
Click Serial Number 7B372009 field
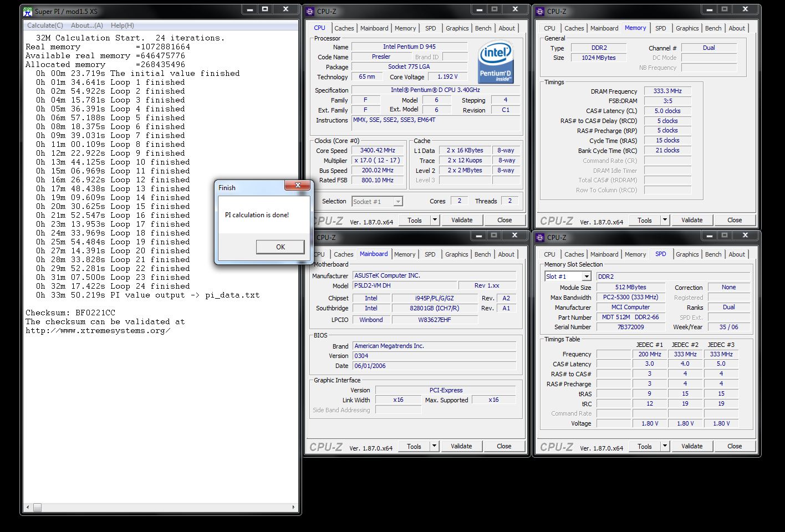(630, 327)
